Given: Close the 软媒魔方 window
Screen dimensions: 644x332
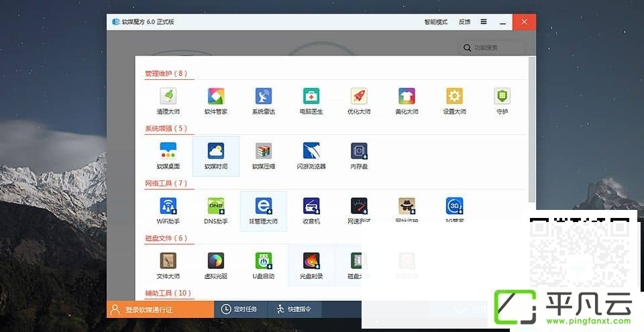Looking at the screenshot, I should (524, 22).
